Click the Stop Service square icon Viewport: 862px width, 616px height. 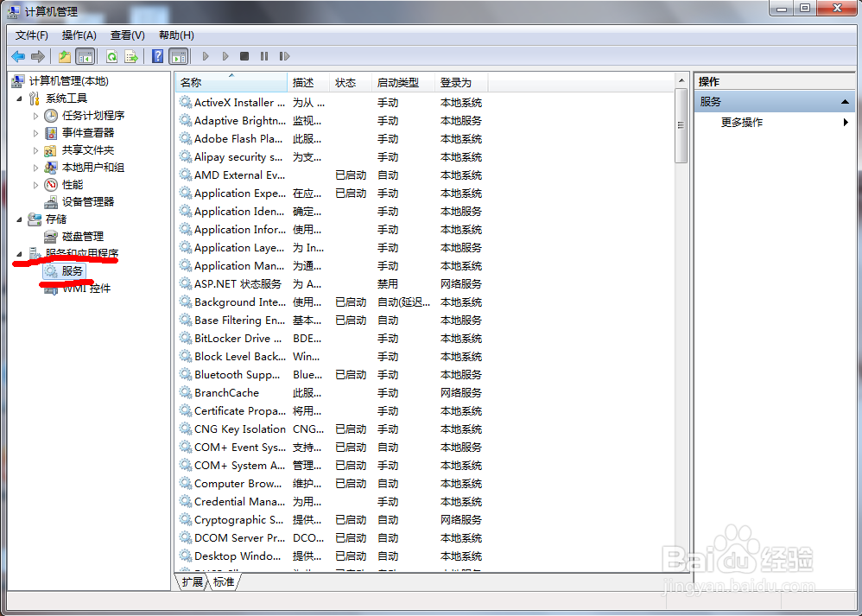pos(244,55)
